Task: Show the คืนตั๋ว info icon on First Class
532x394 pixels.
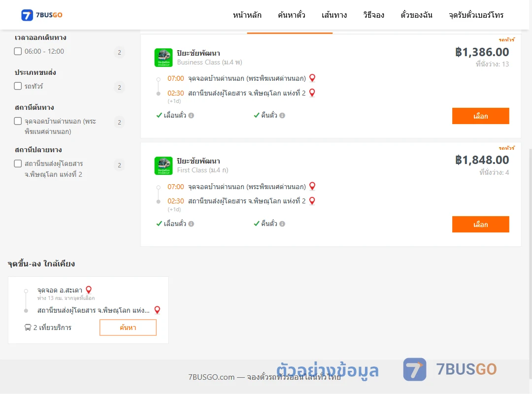Action: click(282, 224)
